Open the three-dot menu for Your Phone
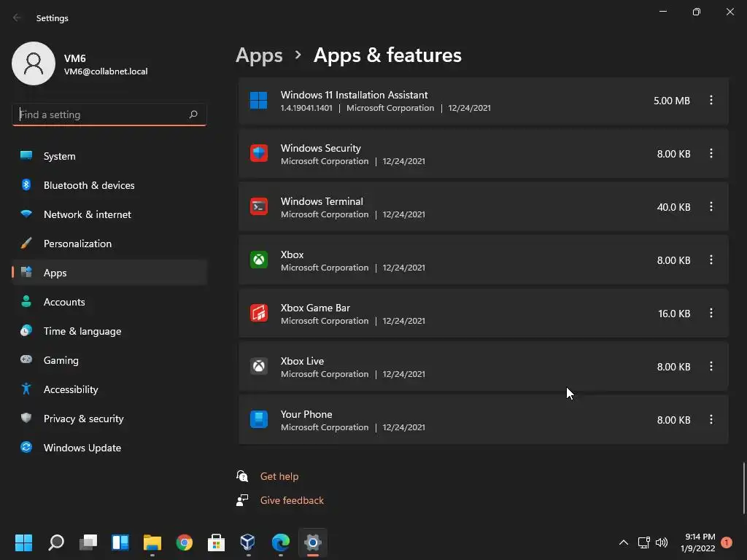Image resolution: width=747 pixels, height=560 pixels. pyautogui.click(x=711, y=419)
